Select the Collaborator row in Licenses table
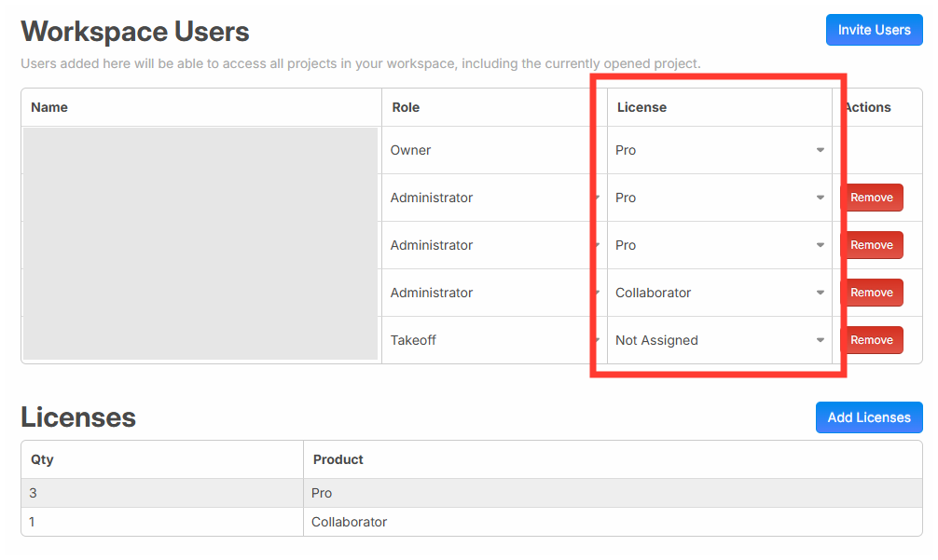938x560 pixels. click(x=471, y=522)
